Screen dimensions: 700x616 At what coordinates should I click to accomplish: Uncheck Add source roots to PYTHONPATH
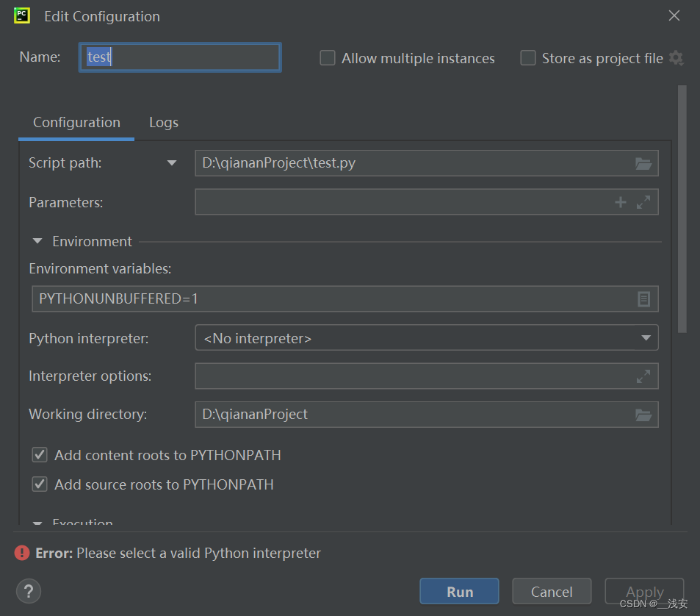[x=40, y=484]
